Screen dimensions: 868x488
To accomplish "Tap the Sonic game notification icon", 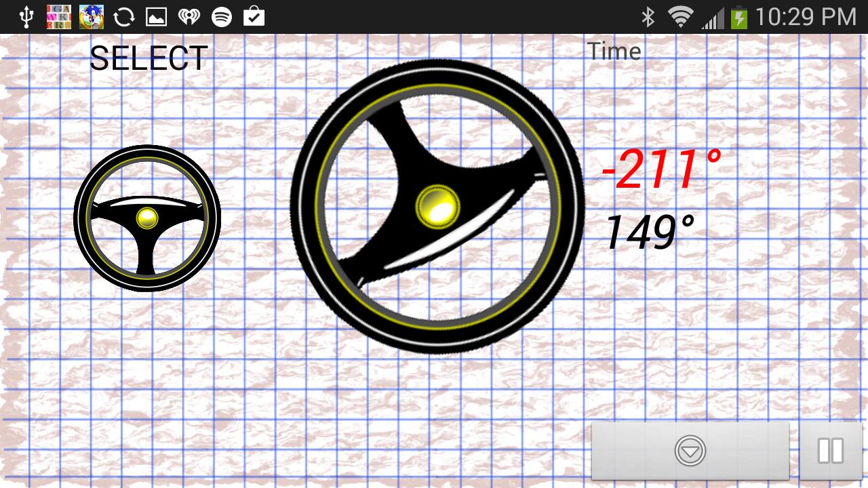I will (x=92, y=17).
